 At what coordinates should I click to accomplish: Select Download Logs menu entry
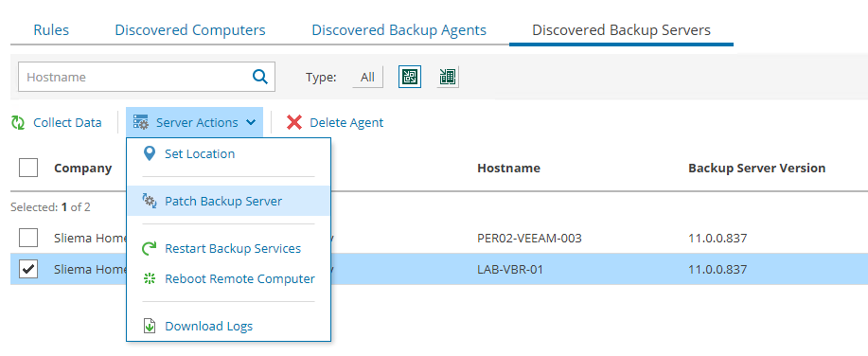pos(229,326)
